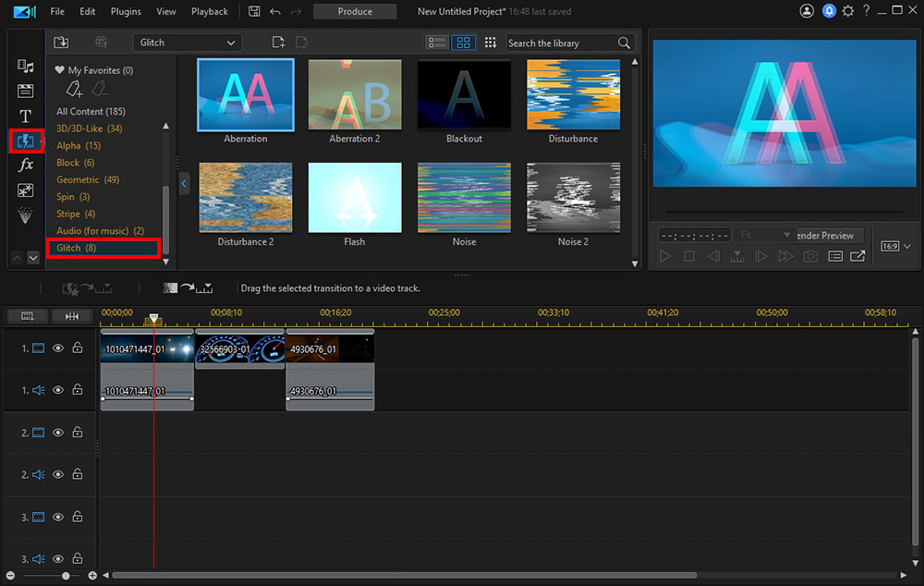Select the Effect Room fx icon

click(26, 165)
